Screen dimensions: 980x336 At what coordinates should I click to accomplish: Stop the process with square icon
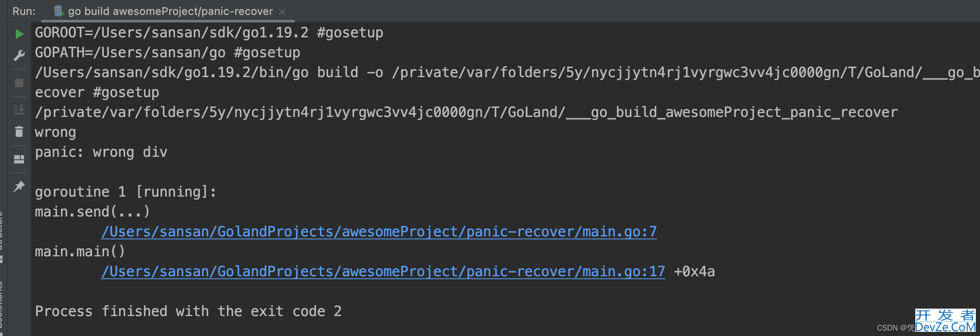coord(19,83)
